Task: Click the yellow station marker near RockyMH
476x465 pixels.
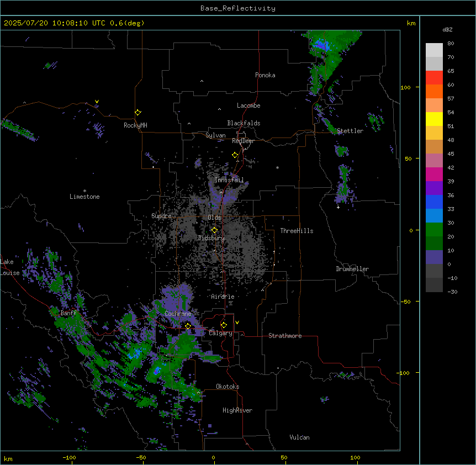Action: click(138, 113)
